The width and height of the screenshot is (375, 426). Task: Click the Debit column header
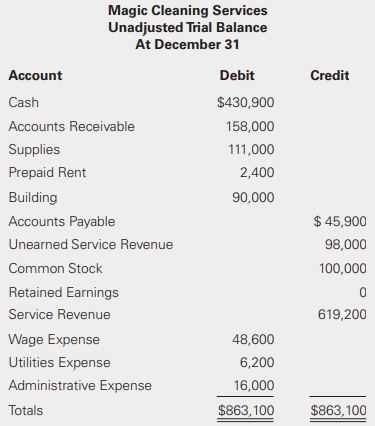click(x=237, y=75)
